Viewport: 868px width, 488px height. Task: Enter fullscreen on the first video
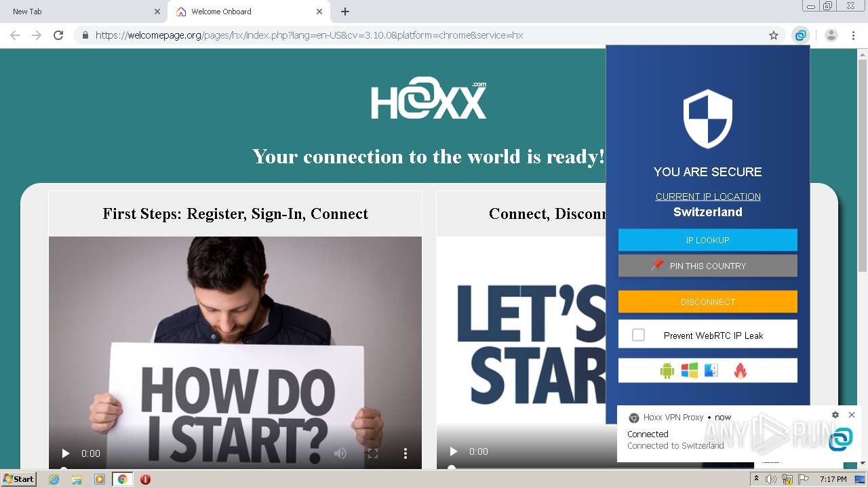tap(373, 453)
